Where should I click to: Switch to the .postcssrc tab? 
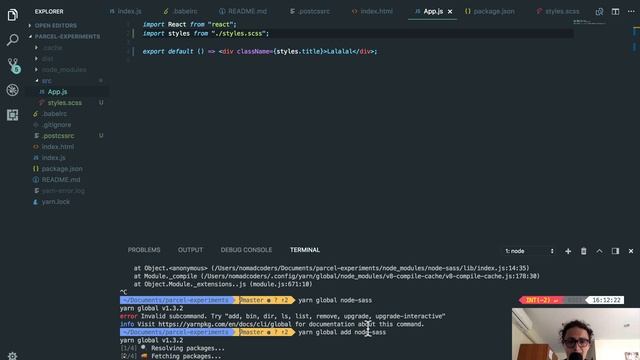[x=310, y=11]
